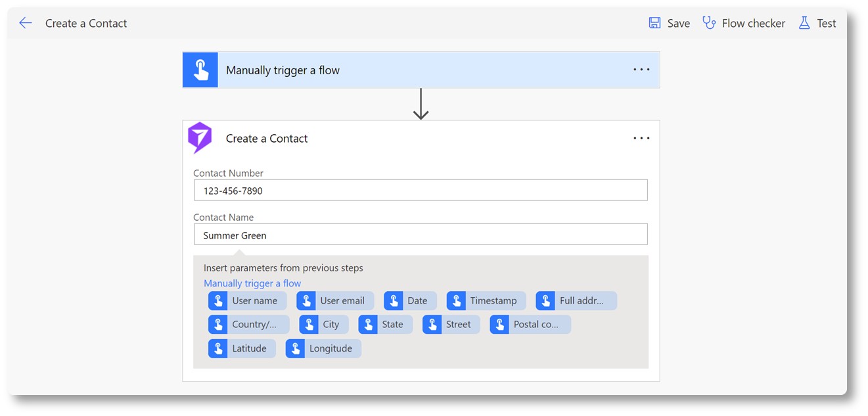Image resolution: width=868 pixels, height=416 pixels.
Task: Pick the Street parameter token
Action: tap(451, 325)
